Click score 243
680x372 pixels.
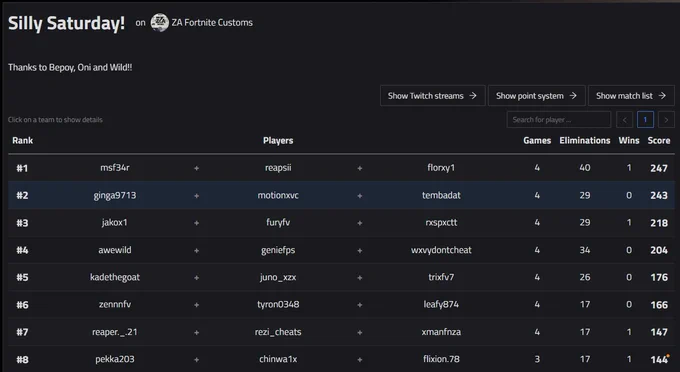[x=659, y=196]
